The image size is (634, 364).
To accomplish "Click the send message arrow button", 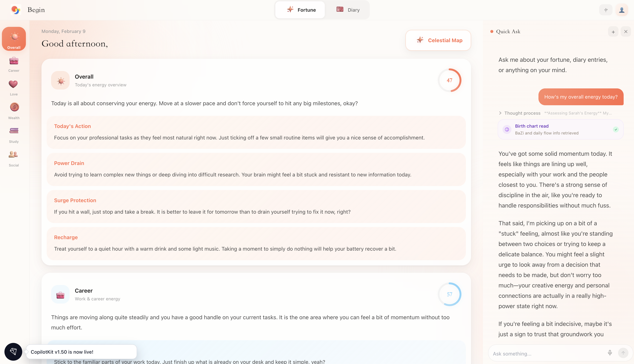I will pos(623,353).
